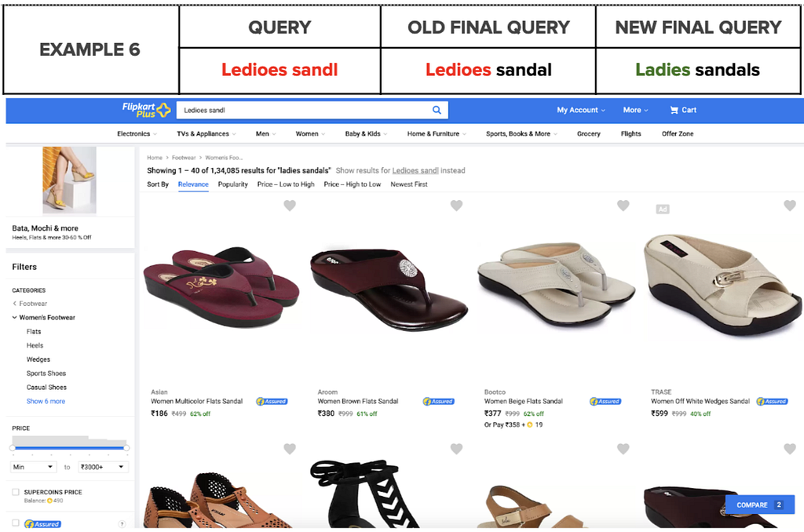This screenshot has width=804, height=532.
Task: Open the Min price dropdown
Action: (33, 467)
